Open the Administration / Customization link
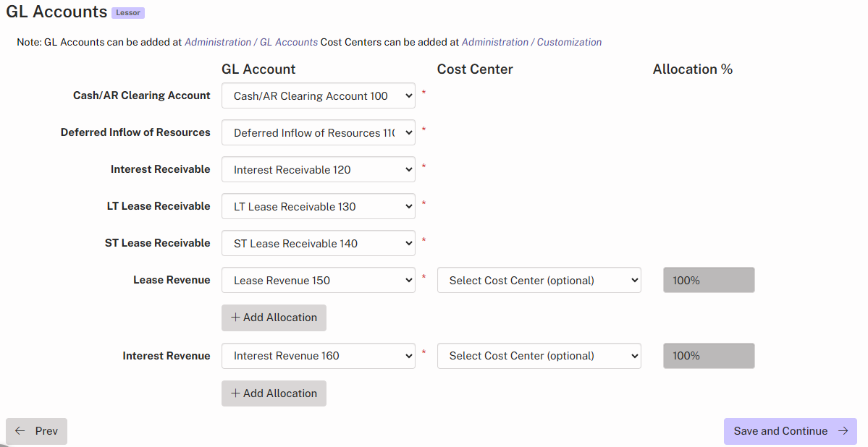This screenshot has width=868, height=447. (531, 42)
